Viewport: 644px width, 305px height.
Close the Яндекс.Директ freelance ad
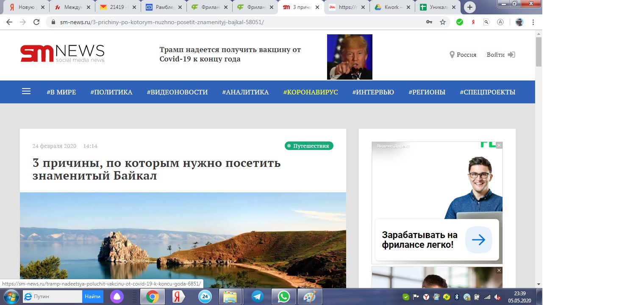click(x=499, y=145)
